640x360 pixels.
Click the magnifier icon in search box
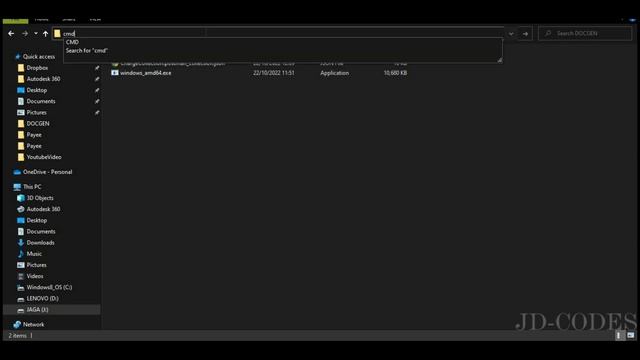(548, 33)
